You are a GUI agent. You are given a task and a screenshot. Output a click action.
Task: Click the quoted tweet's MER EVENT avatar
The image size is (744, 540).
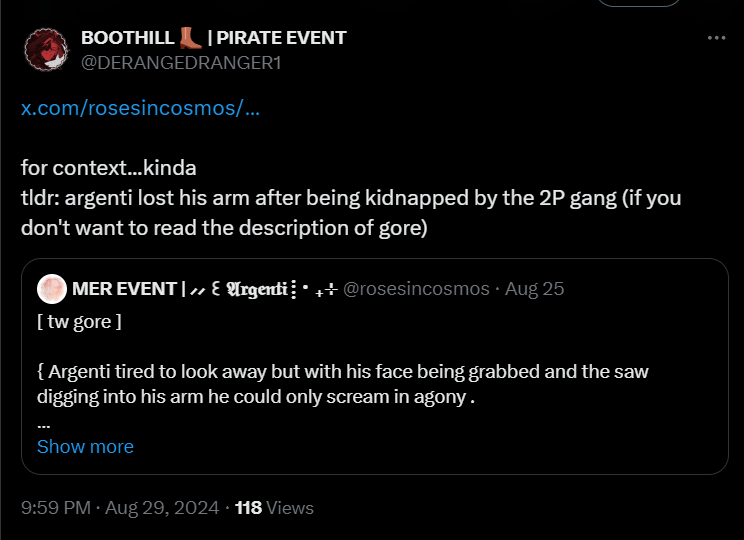(x=52, y=289)
